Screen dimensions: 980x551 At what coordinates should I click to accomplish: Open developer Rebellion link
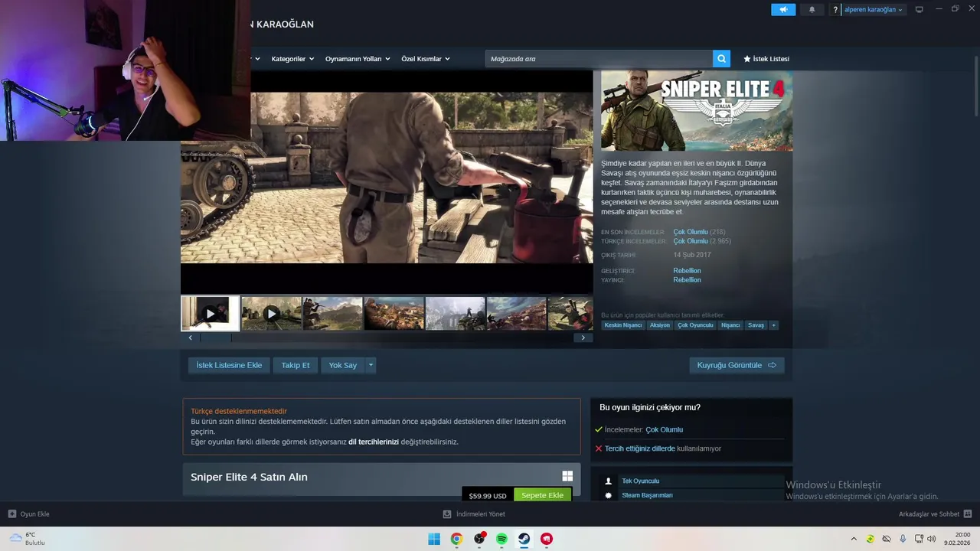[687, 271]
